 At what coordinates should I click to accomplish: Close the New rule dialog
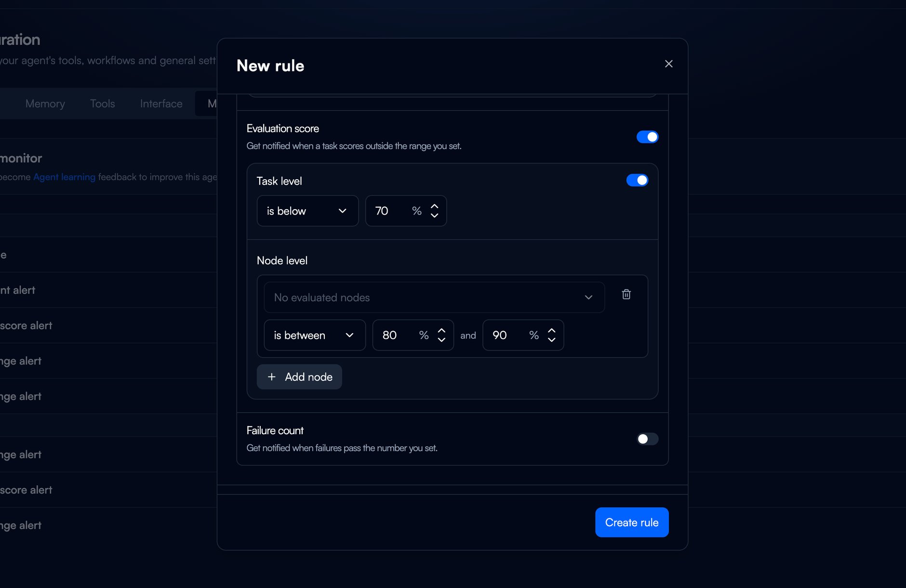[668, 64]
